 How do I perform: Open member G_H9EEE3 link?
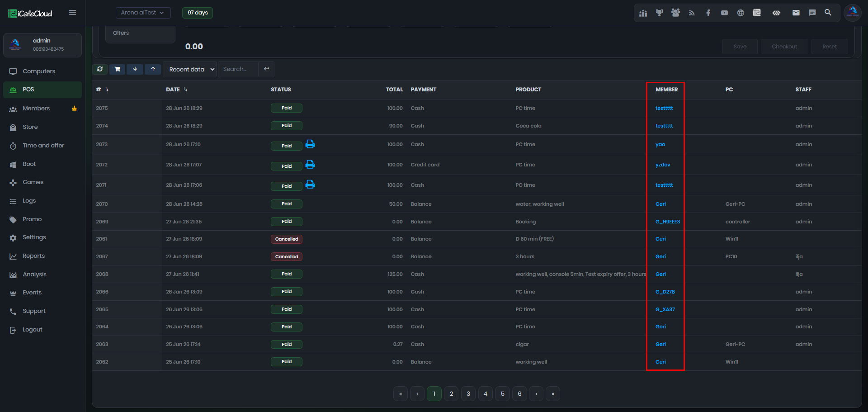(668, 222)
